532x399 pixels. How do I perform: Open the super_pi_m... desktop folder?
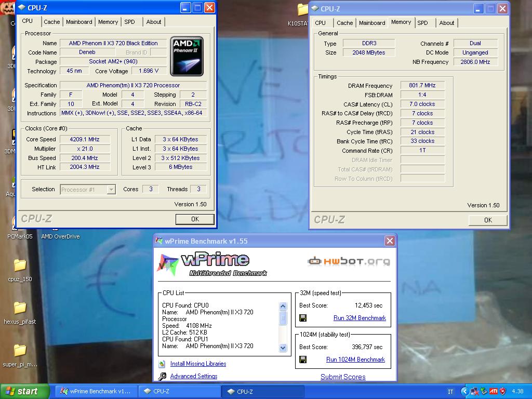(x=20, y=355)
